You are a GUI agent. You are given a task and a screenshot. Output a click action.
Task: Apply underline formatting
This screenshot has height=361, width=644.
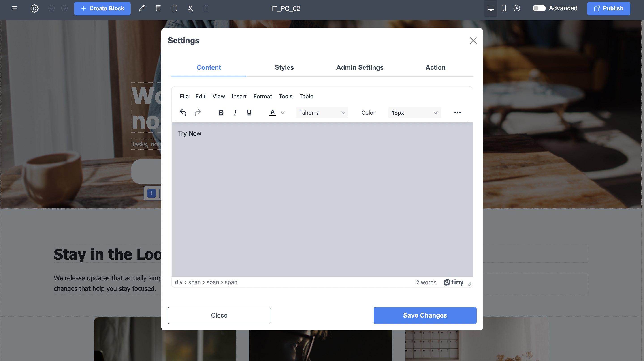[x=249, y=113]
